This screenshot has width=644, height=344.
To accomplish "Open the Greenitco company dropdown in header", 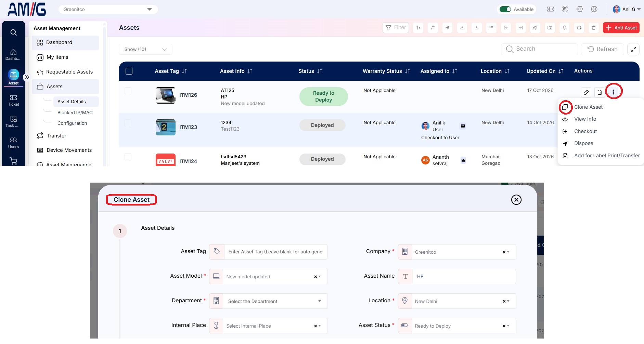I will click(108, 9).
